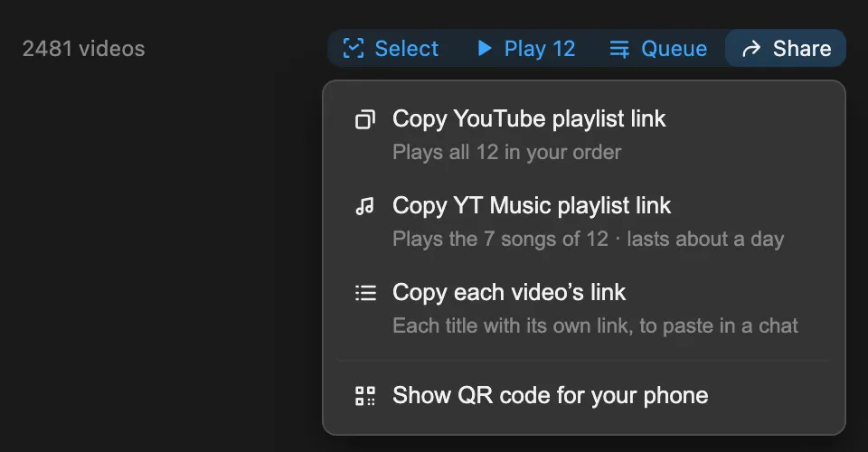
Task: Close the menu via Share button label
Action: pyautogui.click(x=802, y=49)
